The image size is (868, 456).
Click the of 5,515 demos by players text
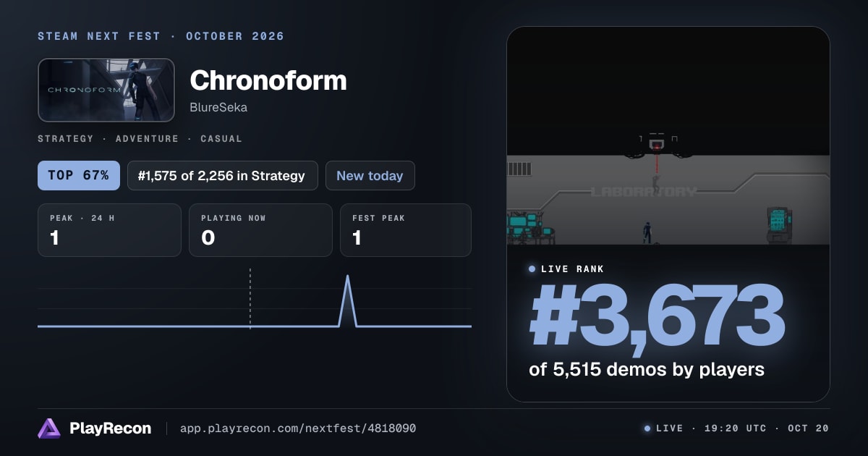pos(647,369)
